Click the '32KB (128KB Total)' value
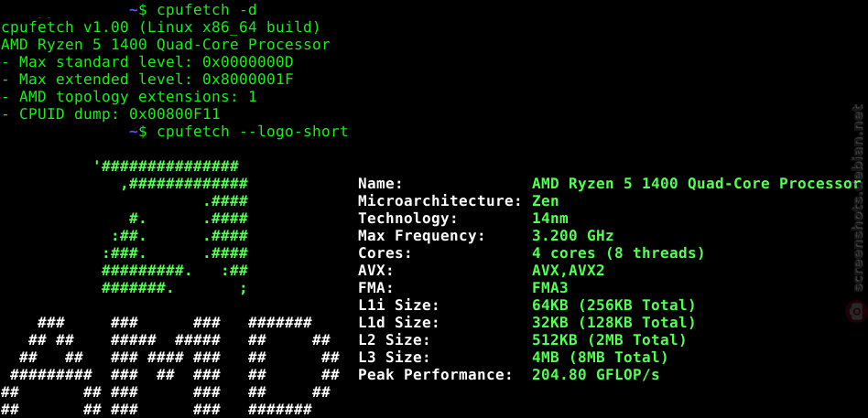Image resolution: width=868 pixels, height=418 pixels. pos(613,322)
